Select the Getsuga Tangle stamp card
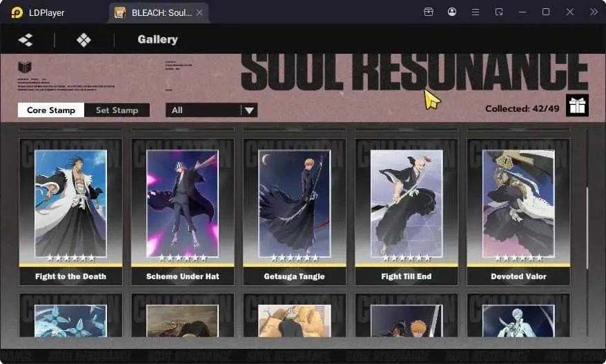This screenshot has height=364, width=606. tap(295, 212)
